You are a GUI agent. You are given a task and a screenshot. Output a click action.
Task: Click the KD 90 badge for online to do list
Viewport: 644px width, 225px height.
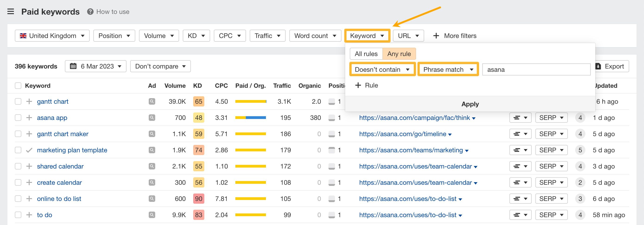pos(199,199)
